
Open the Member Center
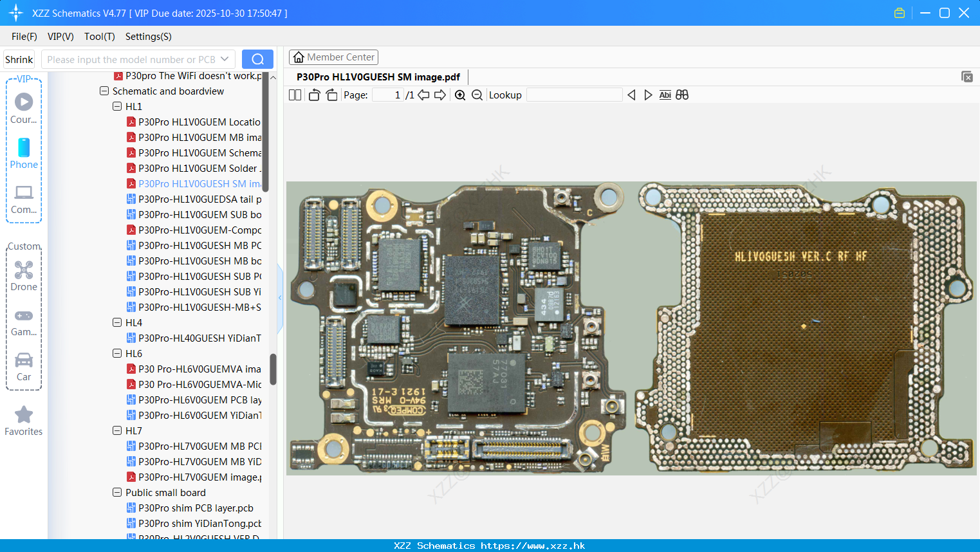click(x=333, y=57)
